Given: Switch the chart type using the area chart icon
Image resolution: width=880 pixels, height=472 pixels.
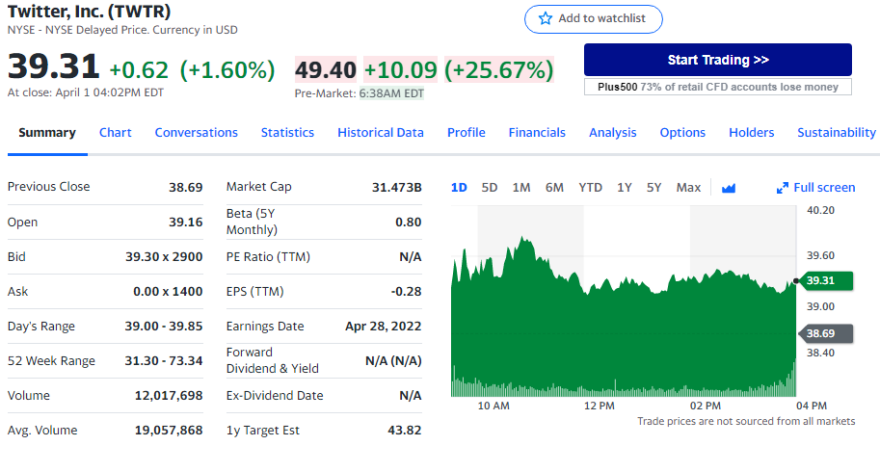Looking at the screenshot, I should click(x=728, y=188).
